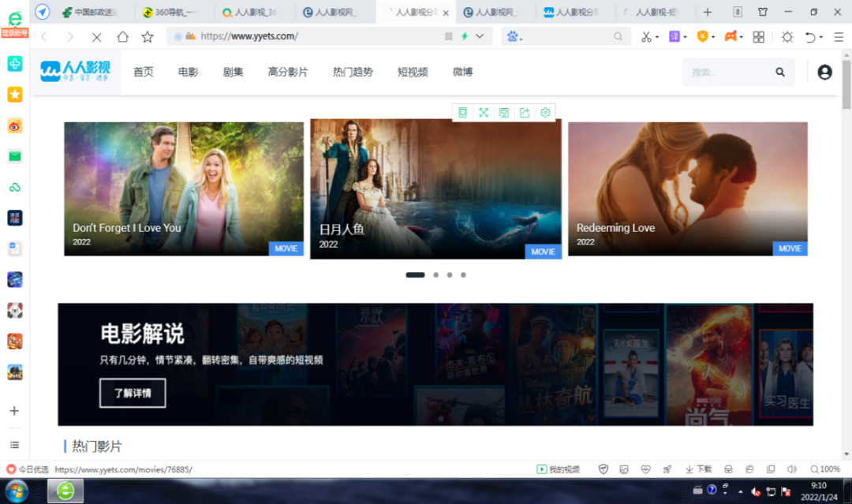
Task: Open the Windows Start button
Action: tap(17, 491)
